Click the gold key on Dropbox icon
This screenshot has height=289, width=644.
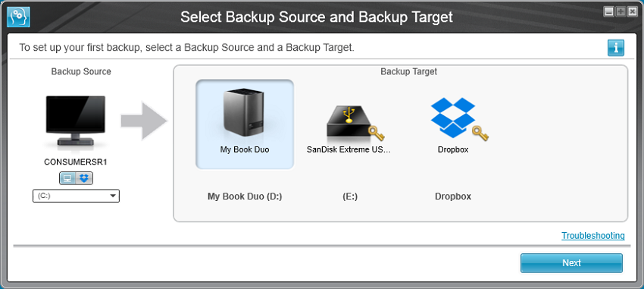[x=480, y=134]
